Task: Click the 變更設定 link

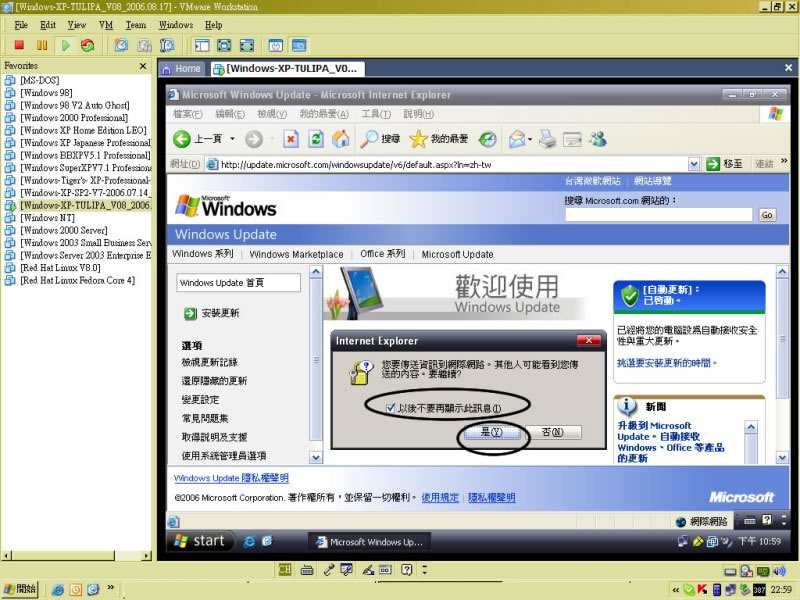Action: (200, 399)
